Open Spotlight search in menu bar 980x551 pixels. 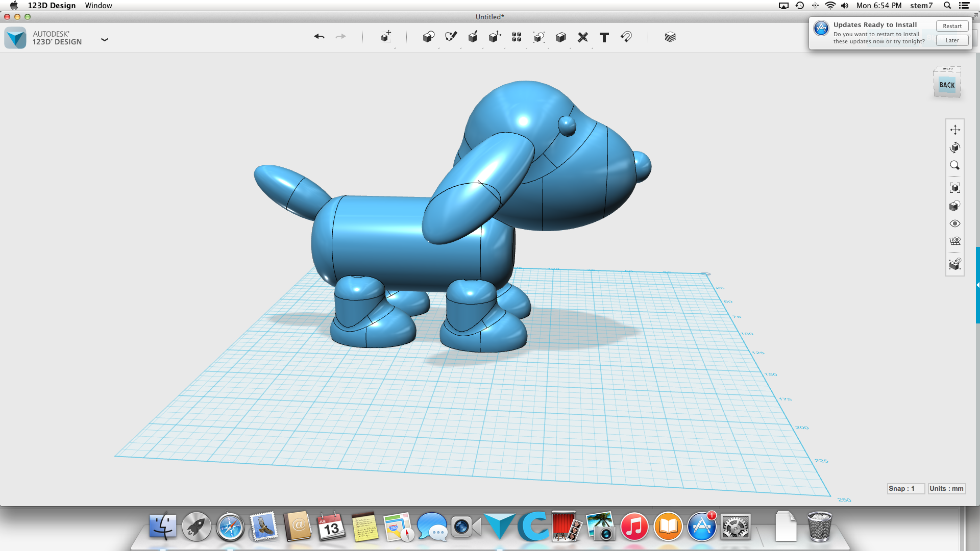947,6
